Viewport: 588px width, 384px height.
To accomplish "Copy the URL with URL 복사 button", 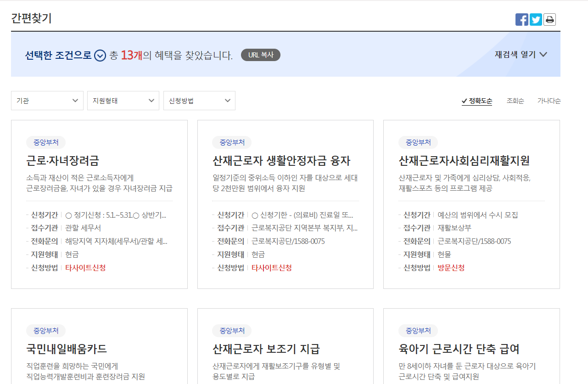I will tap(260, 55).
